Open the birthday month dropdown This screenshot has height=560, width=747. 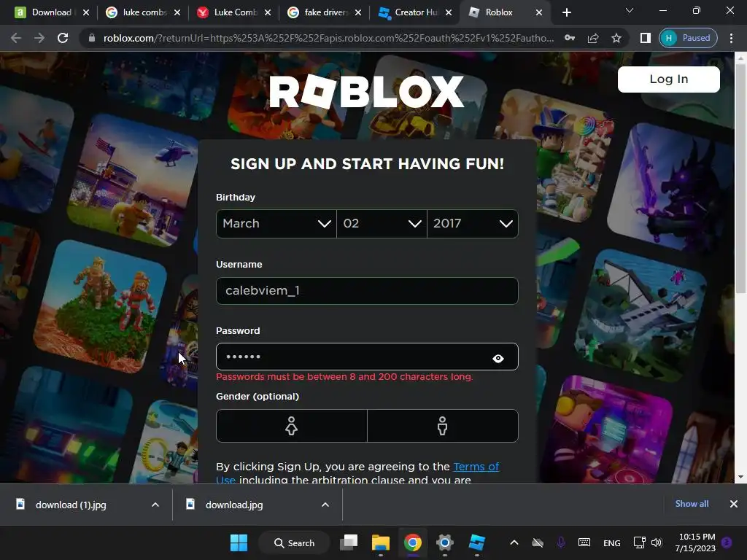(x=276, y=223)
